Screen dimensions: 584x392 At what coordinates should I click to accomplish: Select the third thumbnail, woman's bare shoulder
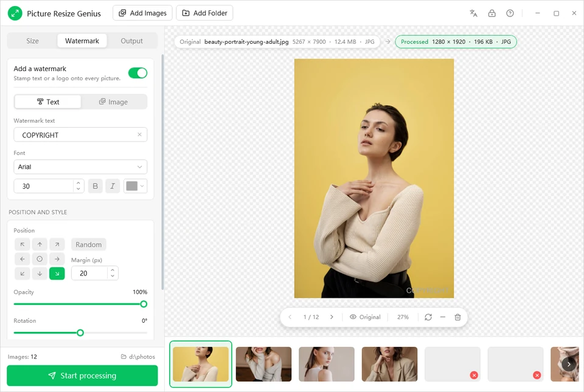point(327,364)
